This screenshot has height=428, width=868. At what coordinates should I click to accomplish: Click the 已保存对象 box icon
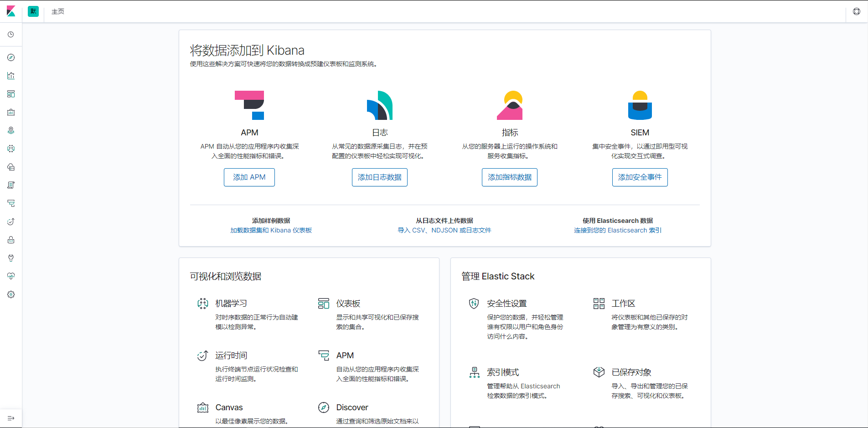point(599,372)
